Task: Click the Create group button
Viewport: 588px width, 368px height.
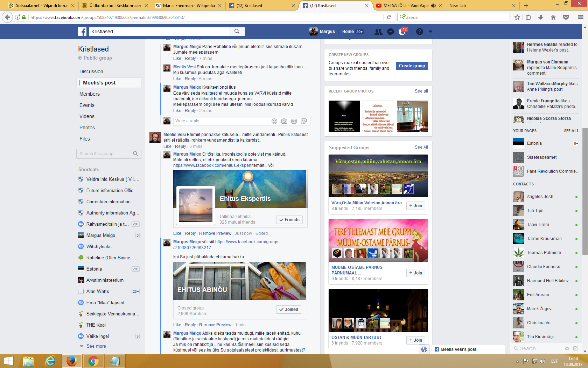Action: [412, 66]
